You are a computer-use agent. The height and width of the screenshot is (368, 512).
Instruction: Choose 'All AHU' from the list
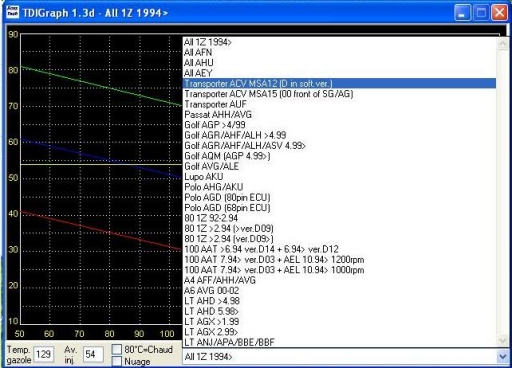pos(339,63)
